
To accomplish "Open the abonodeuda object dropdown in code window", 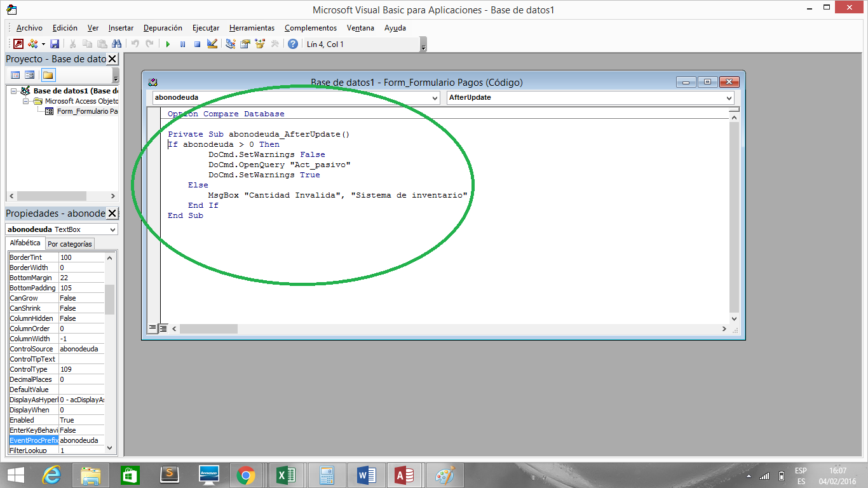I will (435, 98).
